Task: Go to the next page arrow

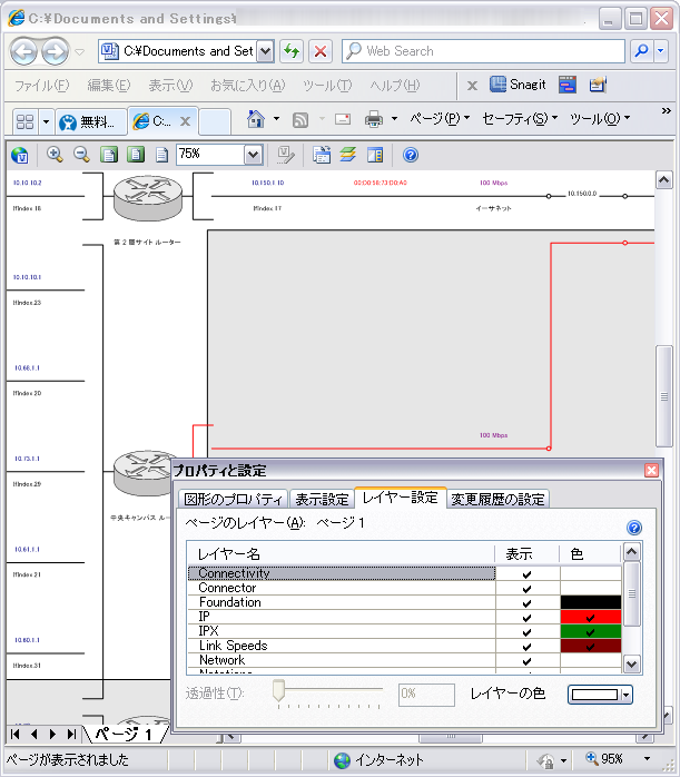Action: pos(53,734)
